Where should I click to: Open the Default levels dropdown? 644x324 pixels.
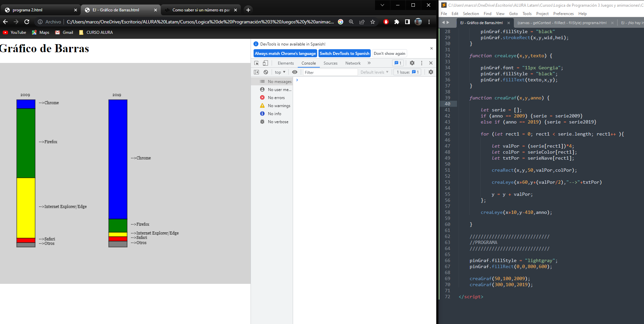click(374, 72)
